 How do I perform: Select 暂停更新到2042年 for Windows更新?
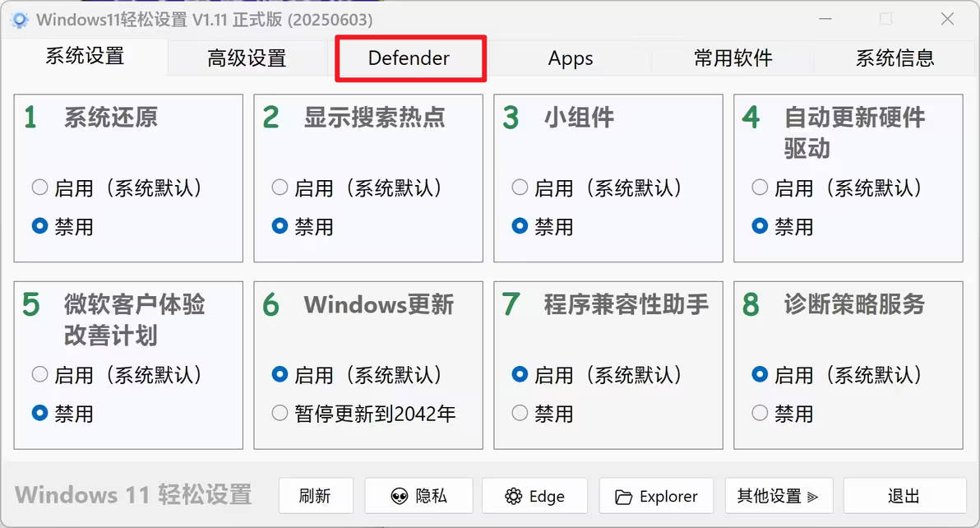tap(280, 413)
